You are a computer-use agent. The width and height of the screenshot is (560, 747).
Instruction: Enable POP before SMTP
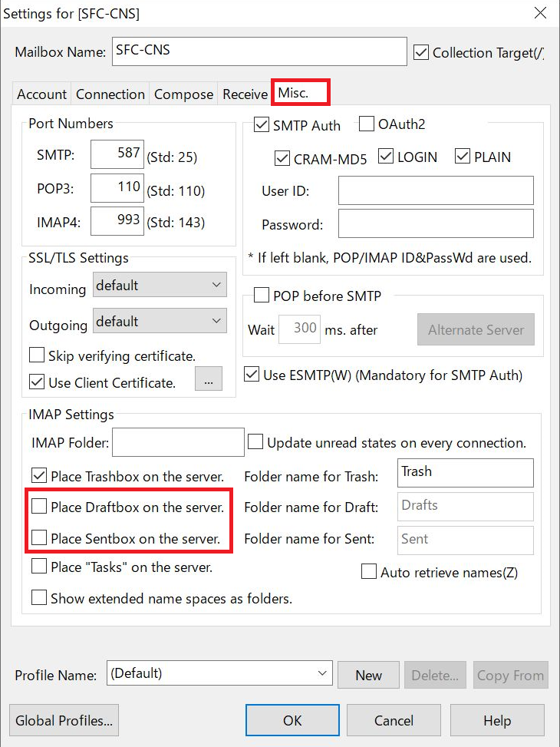[262, 296]
